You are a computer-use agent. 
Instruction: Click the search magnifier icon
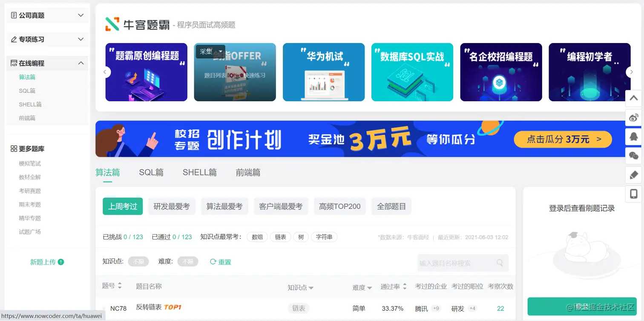tap(500, 263)
